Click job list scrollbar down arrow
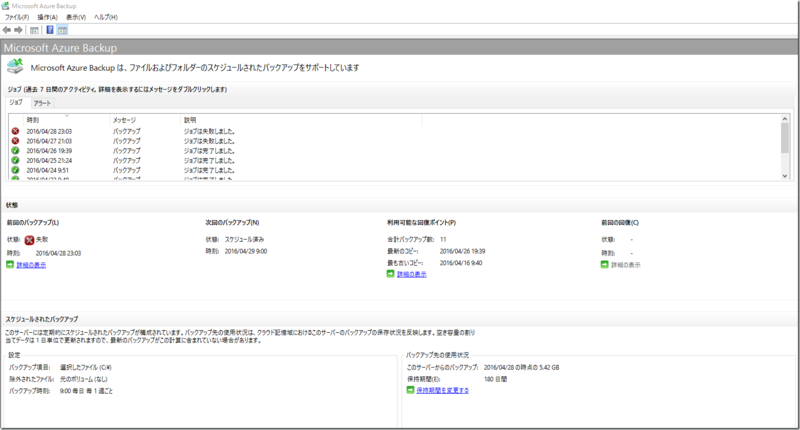This screenshot has width=800, height=430. click(x=785, y=175)
